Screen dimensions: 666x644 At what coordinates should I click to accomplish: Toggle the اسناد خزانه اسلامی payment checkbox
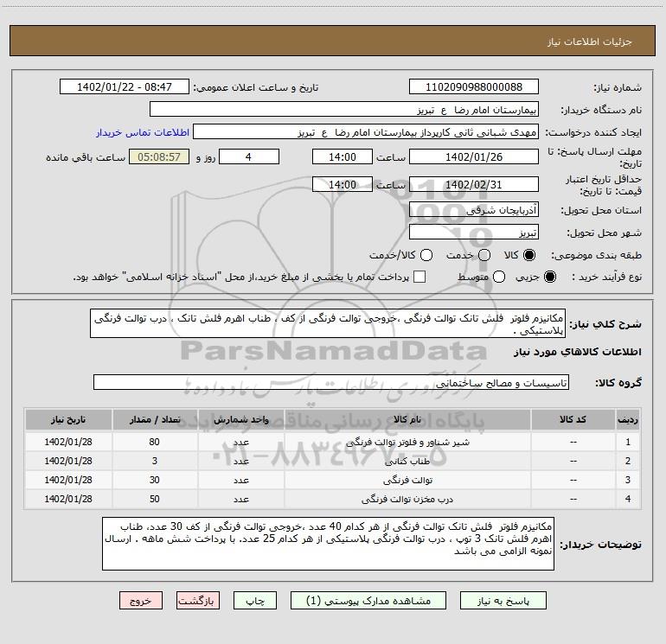pos(419,277)
